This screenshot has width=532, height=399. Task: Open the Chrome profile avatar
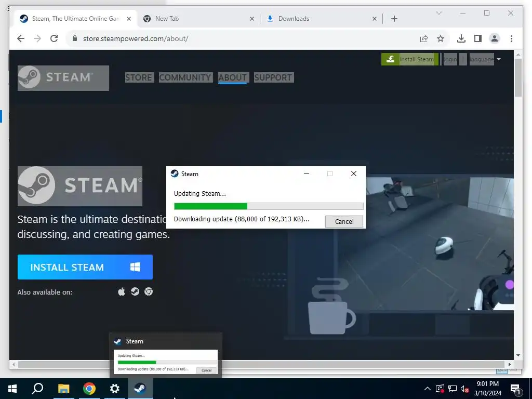coord(495,38)
